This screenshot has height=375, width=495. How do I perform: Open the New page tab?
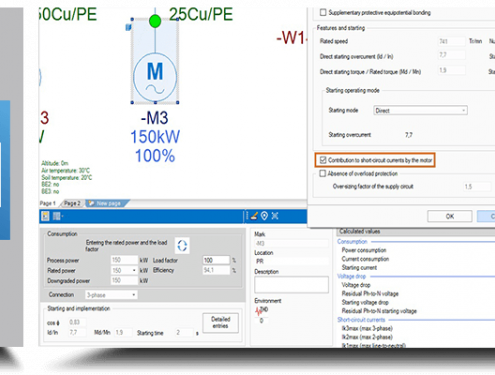107,203
